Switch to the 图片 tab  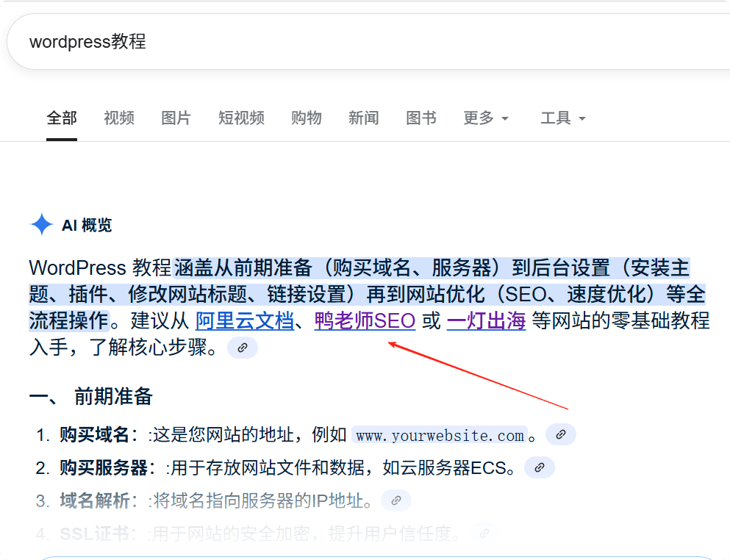click(176, 118)
